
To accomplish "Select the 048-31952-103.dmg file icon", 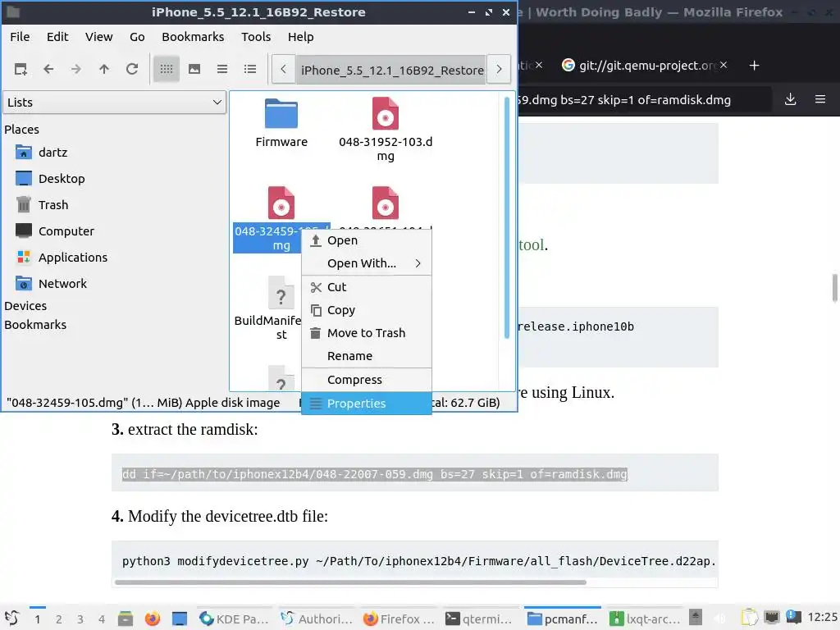I will (386, 113).
